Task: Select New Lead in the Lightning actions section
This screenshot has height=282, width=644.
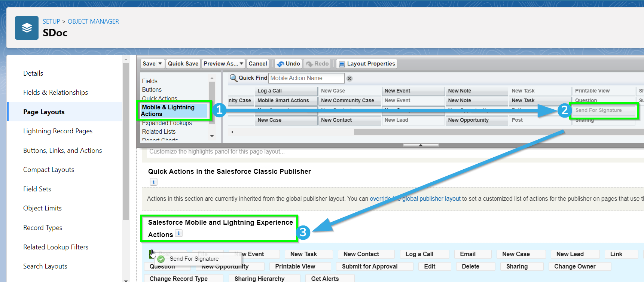Action: point(575,254)
